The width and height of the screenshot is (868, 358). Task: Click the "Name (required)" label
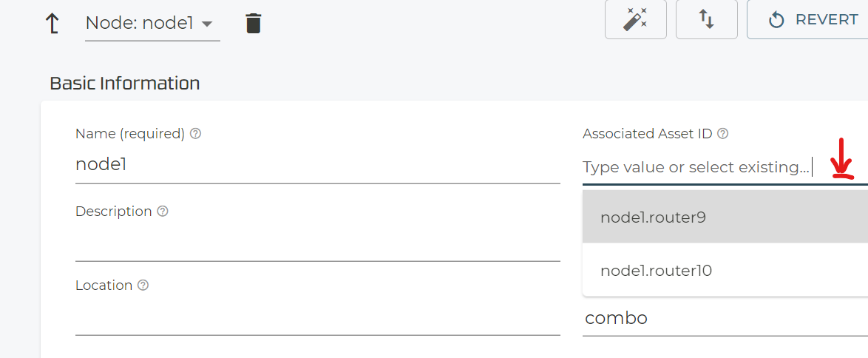coord(129,134)
